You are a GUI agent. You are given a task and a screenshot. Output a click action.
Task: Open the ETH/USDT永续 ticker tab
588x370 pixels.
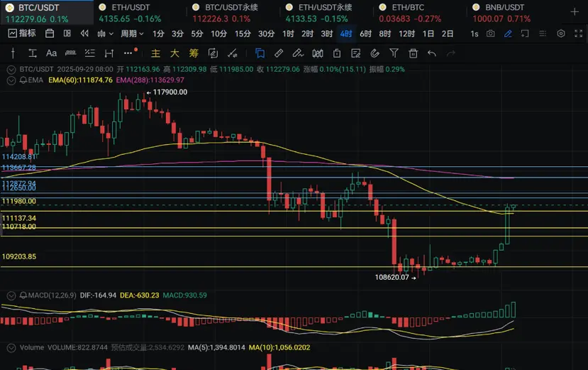click(x=326, y=13)
